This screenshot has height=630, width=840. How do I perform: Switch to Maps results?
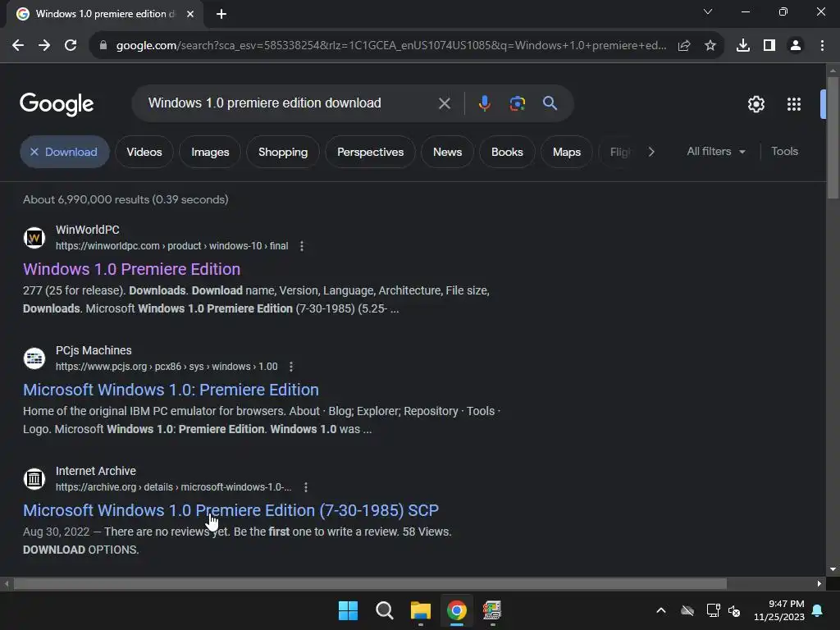[566, 152]
